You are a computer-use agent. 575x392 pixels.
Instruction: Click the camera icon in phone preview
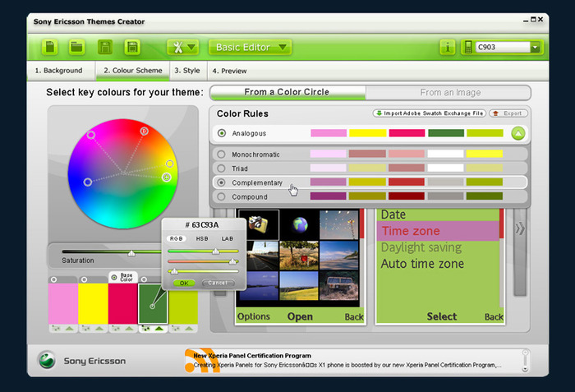pyautogui.click(x=258, y=224)
